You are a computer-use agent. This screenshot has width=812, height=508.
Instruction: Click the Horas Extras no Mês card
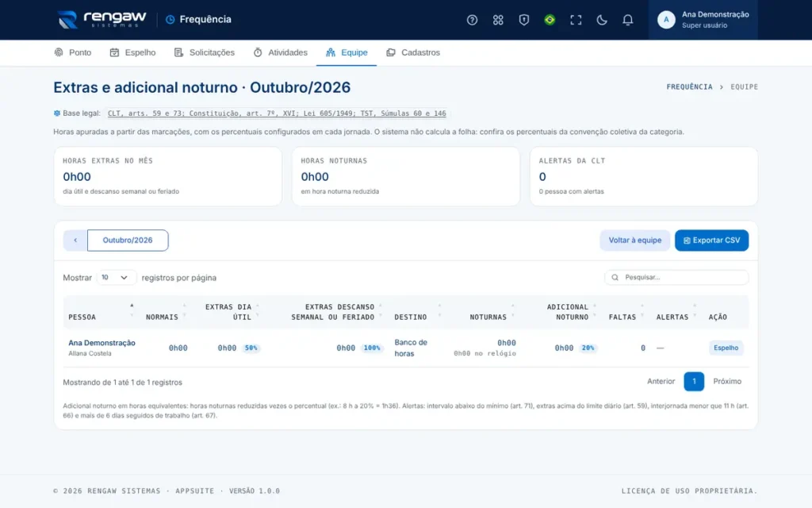pos(168,176)
